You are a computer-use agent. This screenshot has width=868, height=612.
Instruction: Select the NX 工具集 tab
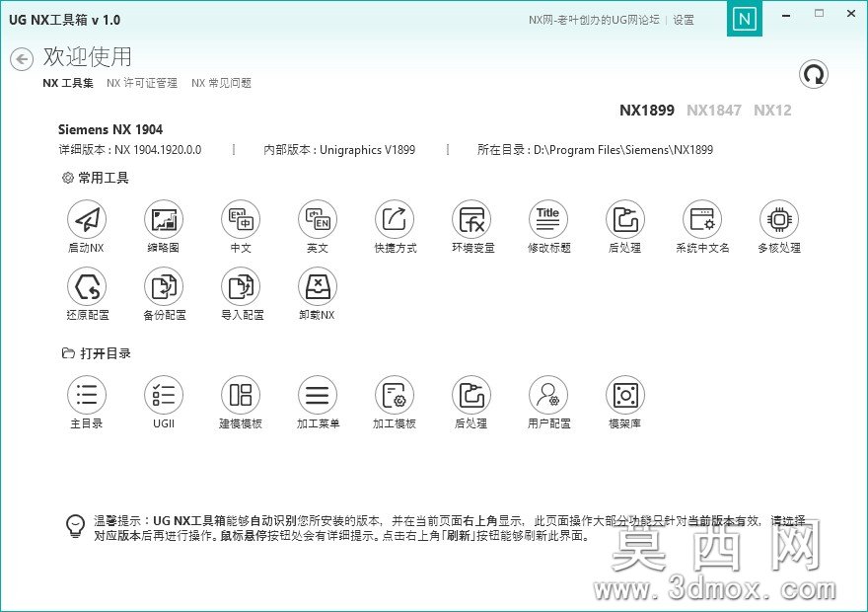pos(68,83)
